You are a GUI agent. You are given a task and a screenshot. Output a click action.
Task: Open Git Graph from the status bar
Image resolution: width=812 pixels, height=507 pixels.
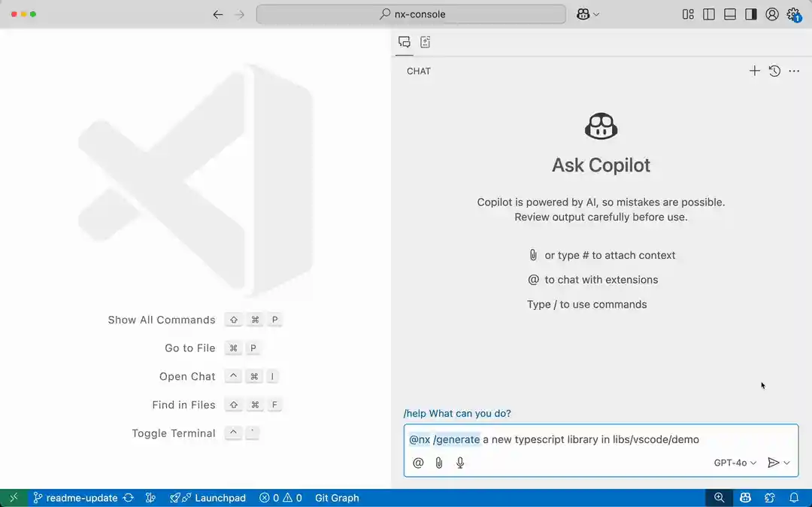(x=336, y=497)
